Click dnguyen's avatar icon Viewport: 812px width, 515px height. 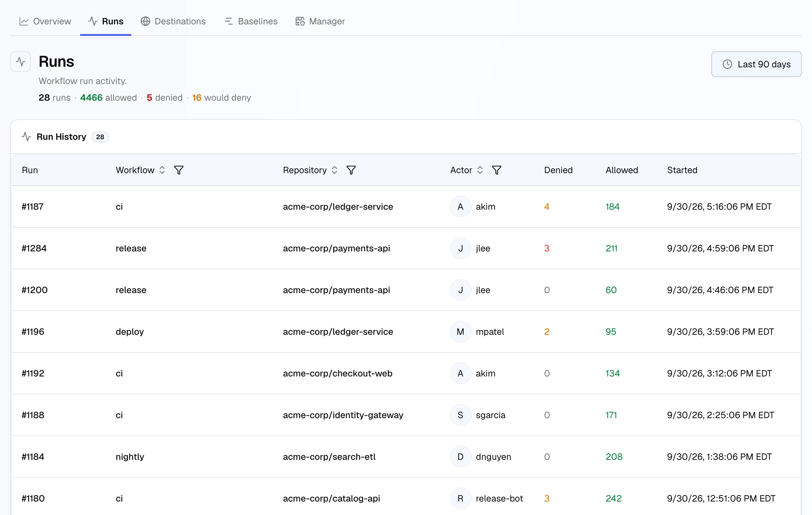click(x=460, y=457)
